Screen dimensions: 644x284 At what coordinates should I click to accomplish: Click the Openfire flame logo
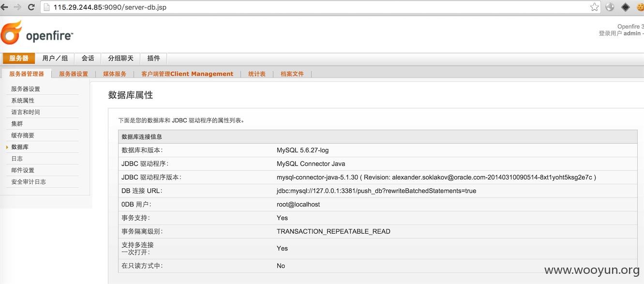[11, 33]
